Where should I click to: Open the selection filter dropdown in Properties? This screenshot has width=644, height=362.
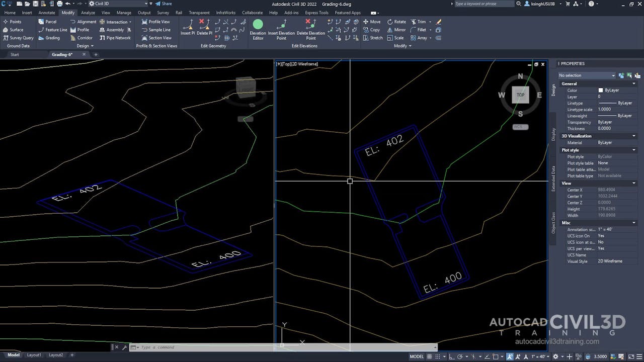(x=613, y=75)
